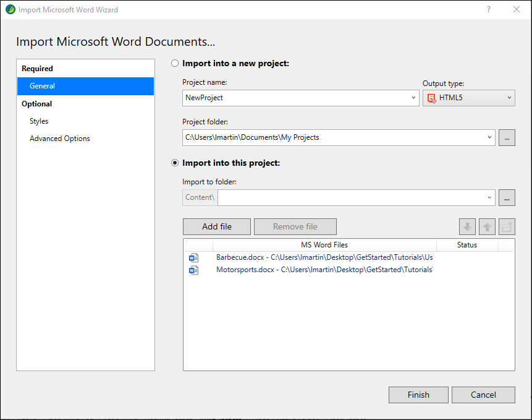Click the move file up arrow icon
This screenshot has height=420, width=532.
pyautogui.click(x=487, y=226)
